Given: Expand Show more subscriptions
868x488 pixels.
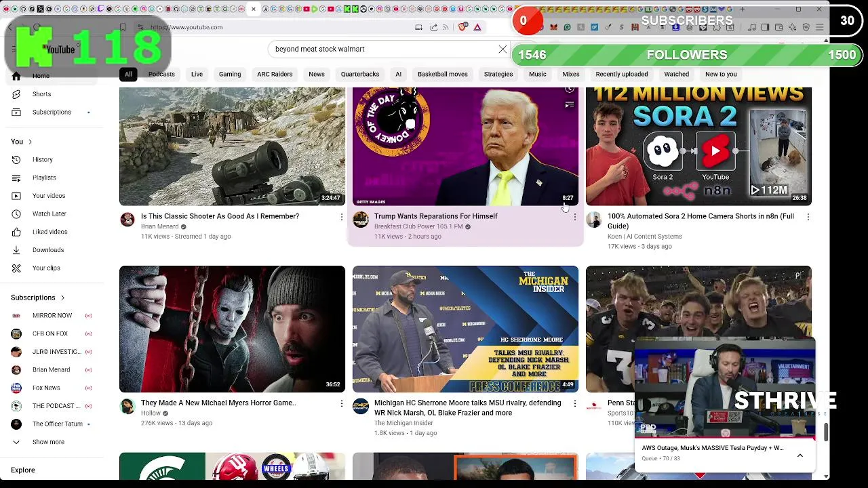Looking at the screenshot, I should point(48,442).
